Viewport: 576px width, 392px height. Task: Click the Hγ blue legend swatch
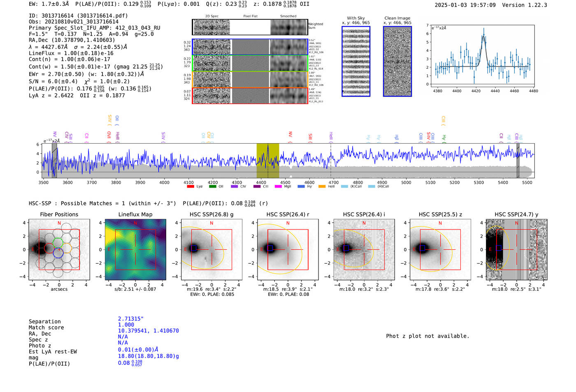[x=301, y=186]
